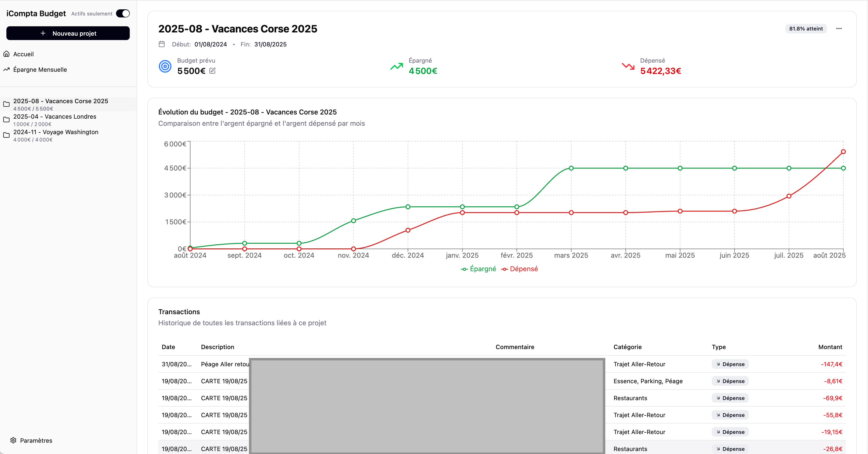Screen dimensions: 868x454
Task: Click the blue target icon for Budget prévu
Action: point(165,66)
